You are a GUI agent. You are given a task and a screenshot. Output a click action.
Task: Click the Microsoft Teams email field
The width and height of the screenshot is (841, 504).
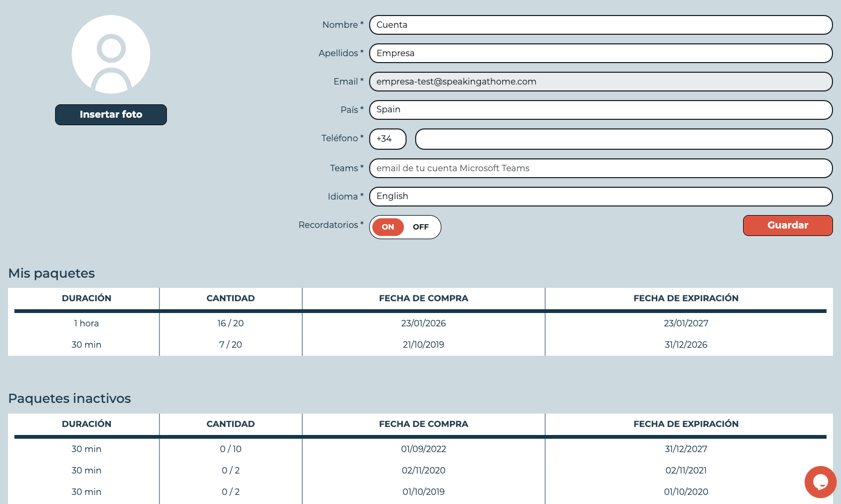[601, 168]
